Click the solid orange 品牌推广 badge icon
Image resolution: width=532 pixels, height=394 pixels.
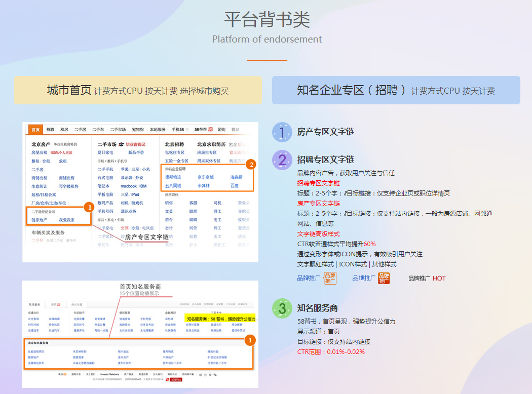pos(384,278)
